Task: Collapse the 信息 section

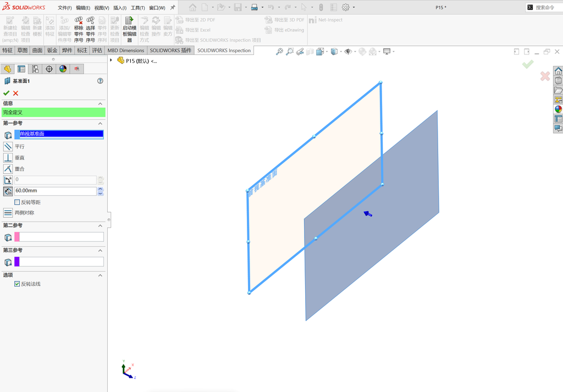Action: (x=100, y=104)
